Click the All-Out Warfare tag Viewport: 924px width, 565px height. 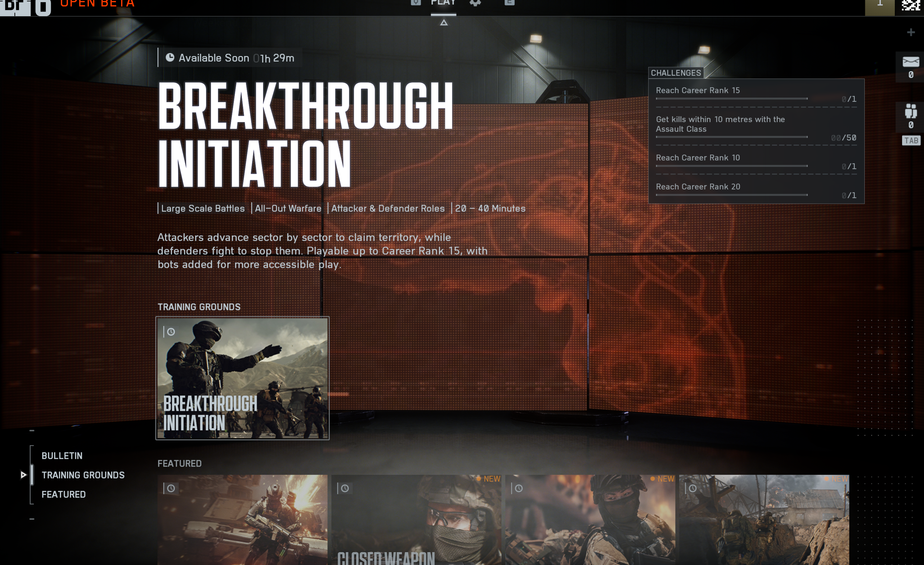coord(288,208)
